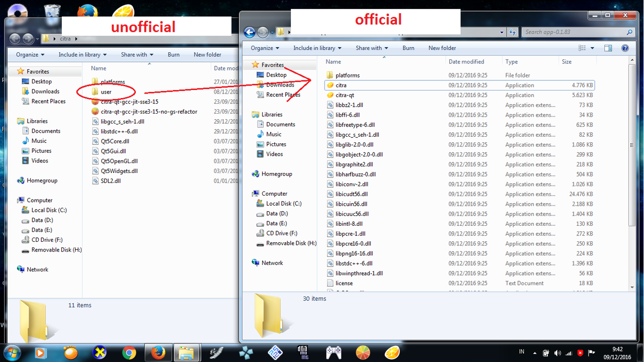Screen dimensions: 644x362
Task: Show the preview pane in official window
Action: click(x=608, y=48)
